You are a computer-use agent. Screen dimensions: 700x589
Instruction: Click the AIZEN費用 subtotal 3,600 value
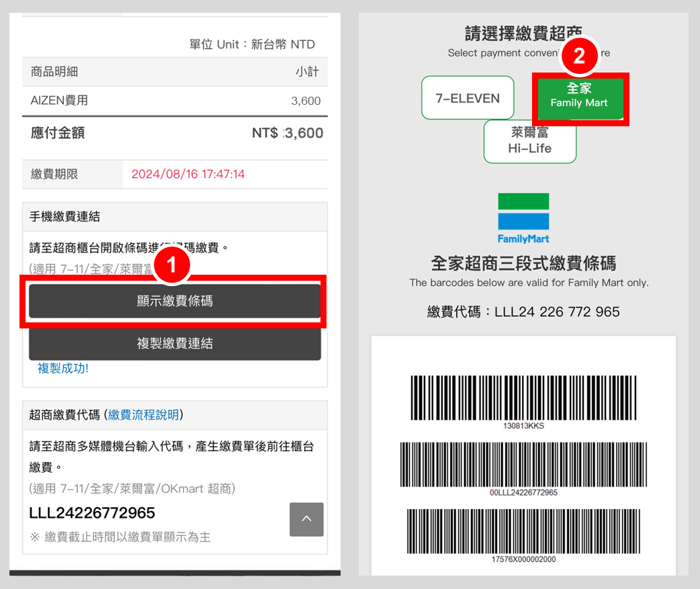[306, 101]
